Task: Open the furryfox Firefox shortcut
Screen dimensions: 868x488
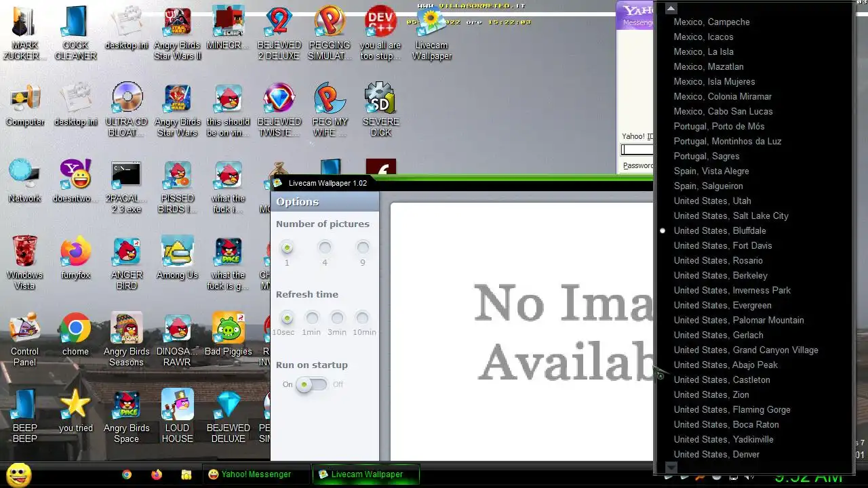Action: [x=76, y=258]
